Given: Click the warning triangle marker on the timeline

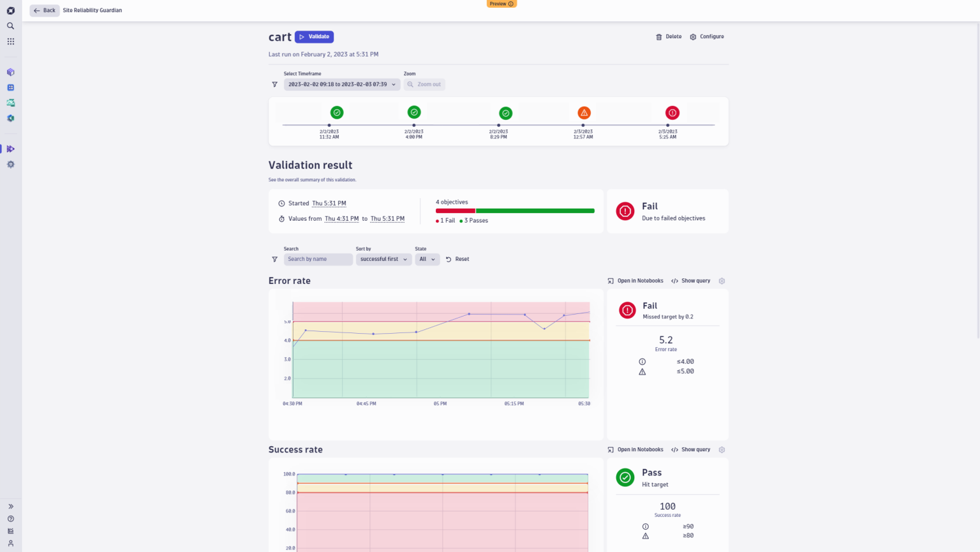Looking at the screenshot, I should (584, 112).
